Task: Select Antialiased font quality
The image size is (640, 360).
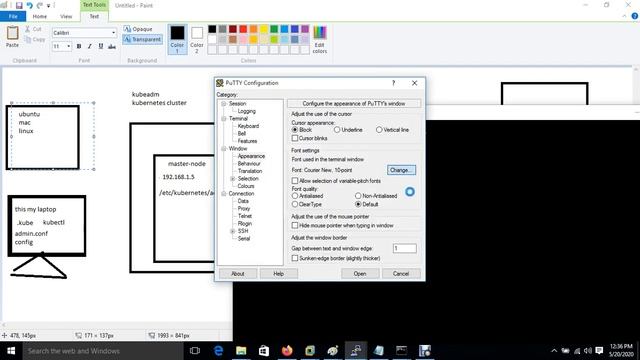Action: 295,196
